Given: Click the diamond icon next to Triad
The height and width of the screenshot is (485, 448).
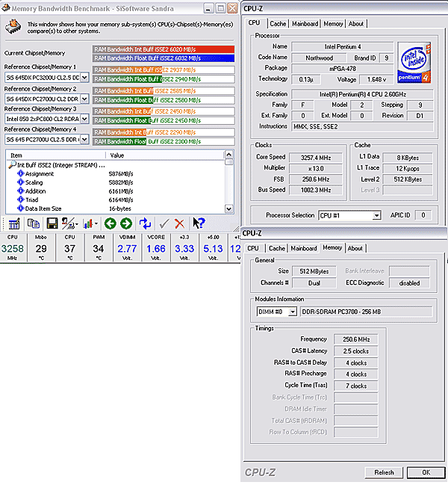Looking at the screenshot, I should point(21,200).
